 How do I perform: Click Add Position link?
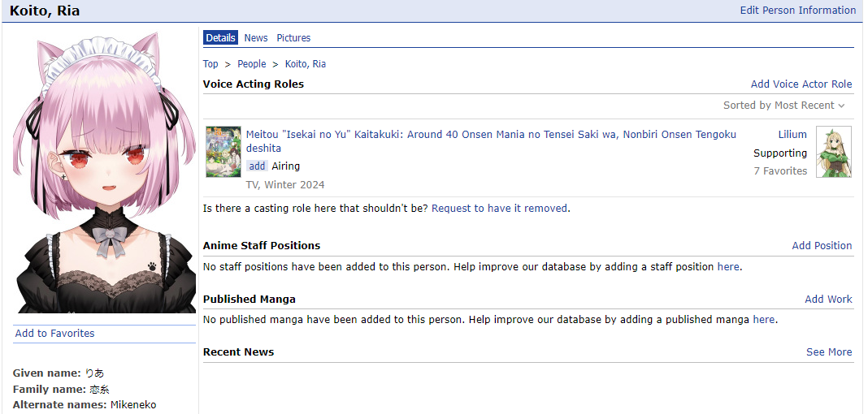(822, 246)
